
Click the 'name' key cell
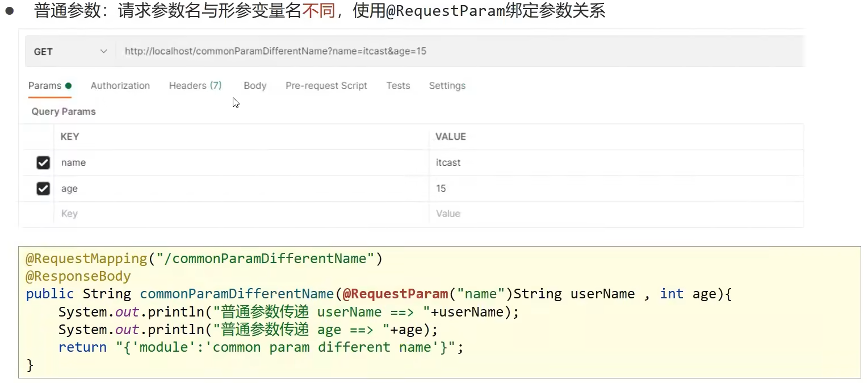[241, 163]
